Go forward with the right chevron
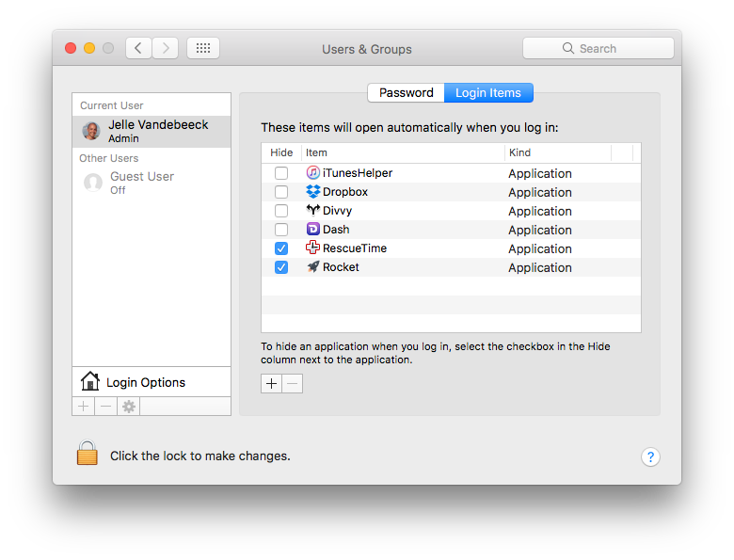Screen dimensions: 734x560 coord(166,48)
